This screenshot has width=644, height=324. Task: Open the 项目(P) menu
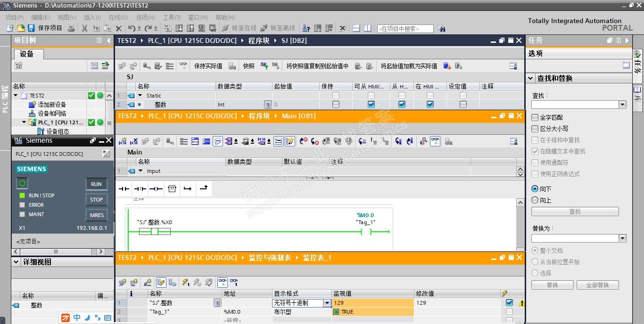(14, 17)
